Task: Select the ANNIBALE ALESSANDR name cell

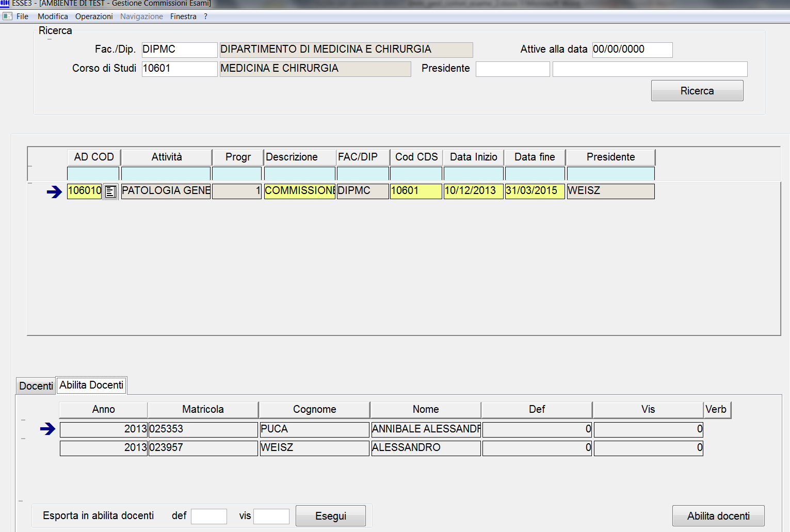Action: point(426,429)
